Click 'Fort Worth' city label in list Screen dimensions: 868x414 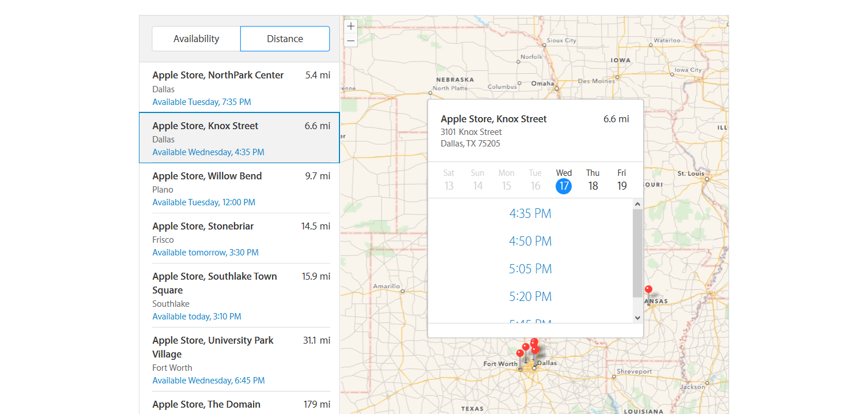click(172, 368)
